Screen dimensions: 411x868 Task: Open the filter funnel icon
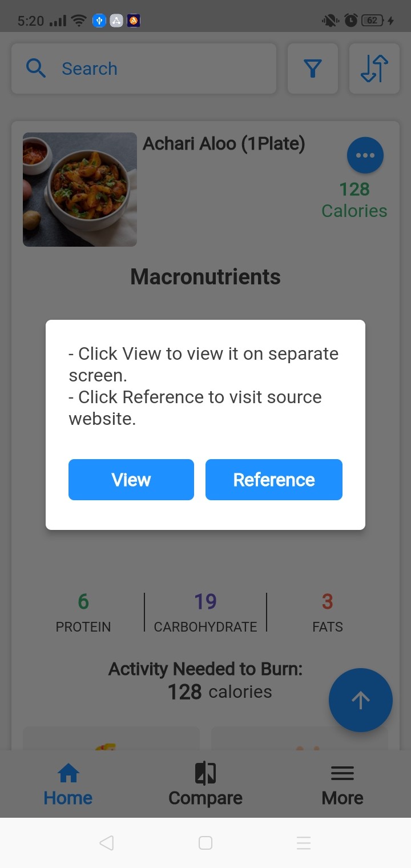click(x=313, y=69)
